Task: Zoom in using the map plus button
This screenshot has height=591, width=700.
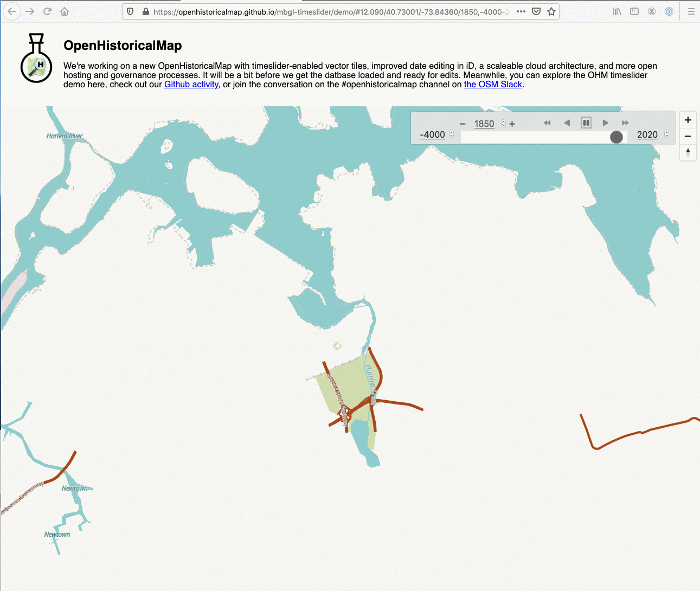Action: (x=688, y=119)
